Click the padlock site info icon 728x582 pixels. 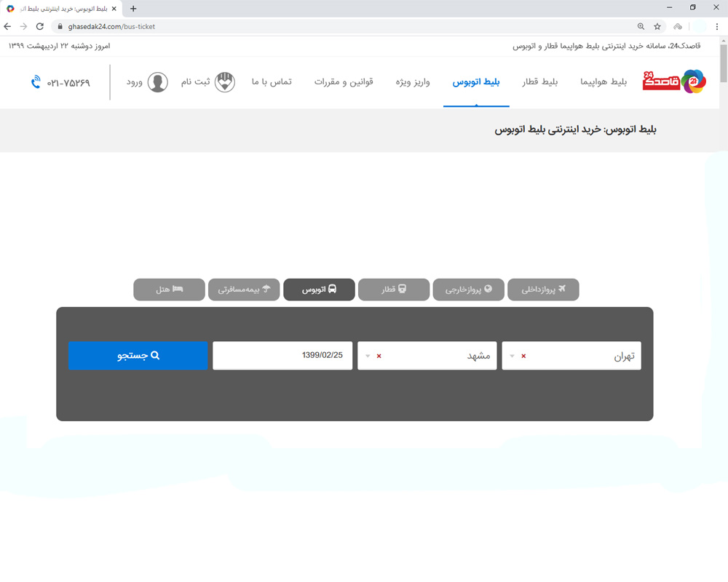pyautogui.click(x=60, y=26)
